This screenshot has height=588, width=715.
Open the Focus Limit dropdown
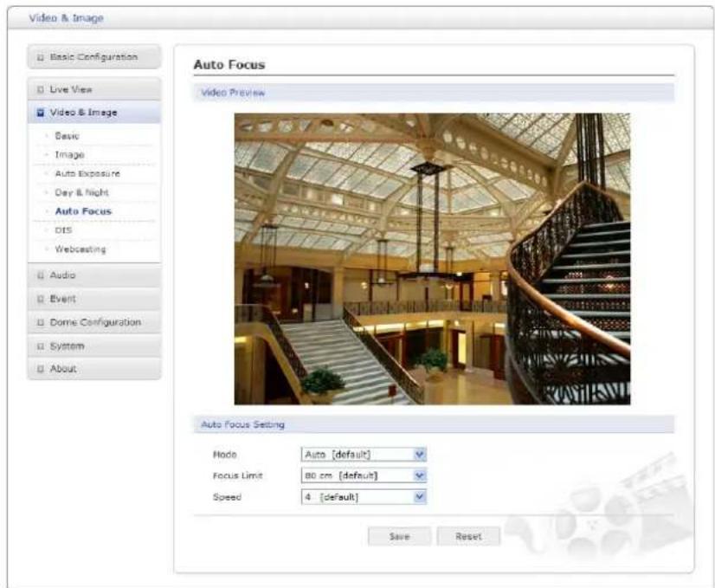[364, 475]
